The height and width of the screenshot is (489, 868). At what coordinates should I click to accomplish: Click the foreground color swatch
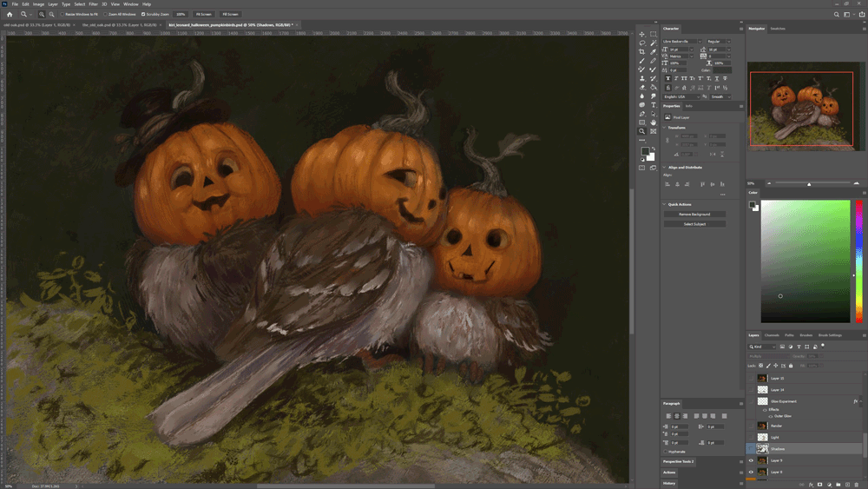coord(645,151)
